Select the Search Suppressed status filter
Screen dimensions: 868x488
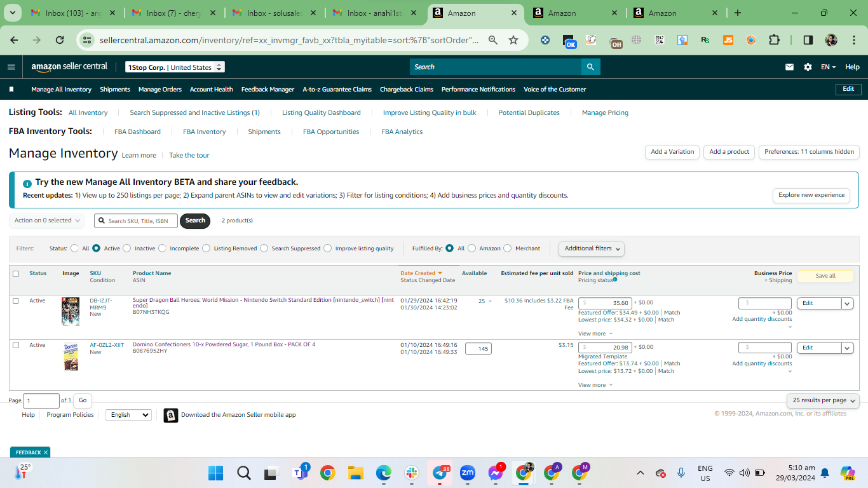pos(264,248)
